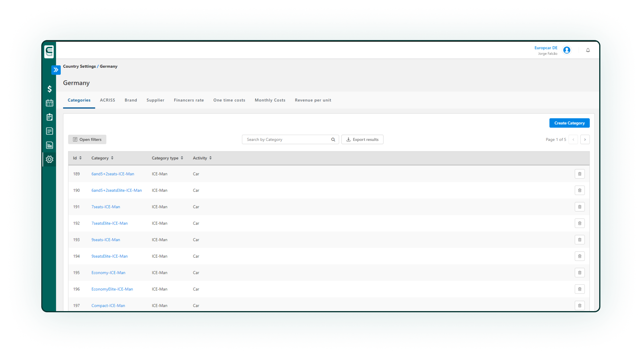The width and height of the screenshot is (644, 357).
Task: Click the Create Category button
Action: click(569, 123)
